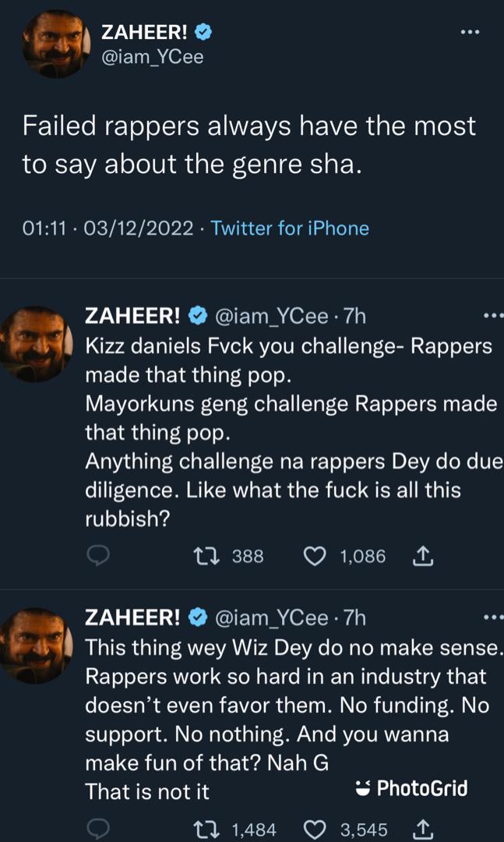The height and width of the screenshot is (842, 504).
Task: Open the main tweet's three-dot menu
Action: click(x=470, y=33)
